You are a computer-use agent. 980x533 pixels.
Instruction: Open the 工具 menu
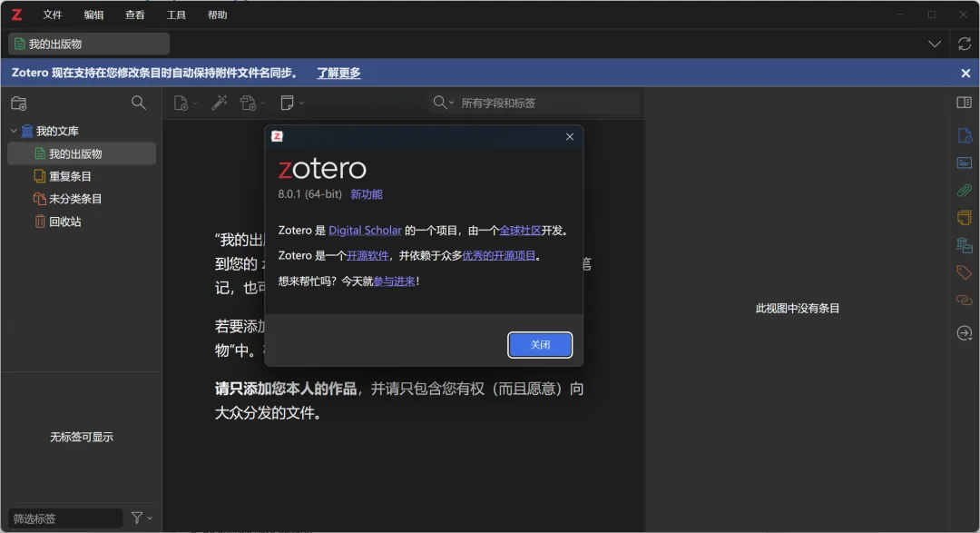pos(176,15)
